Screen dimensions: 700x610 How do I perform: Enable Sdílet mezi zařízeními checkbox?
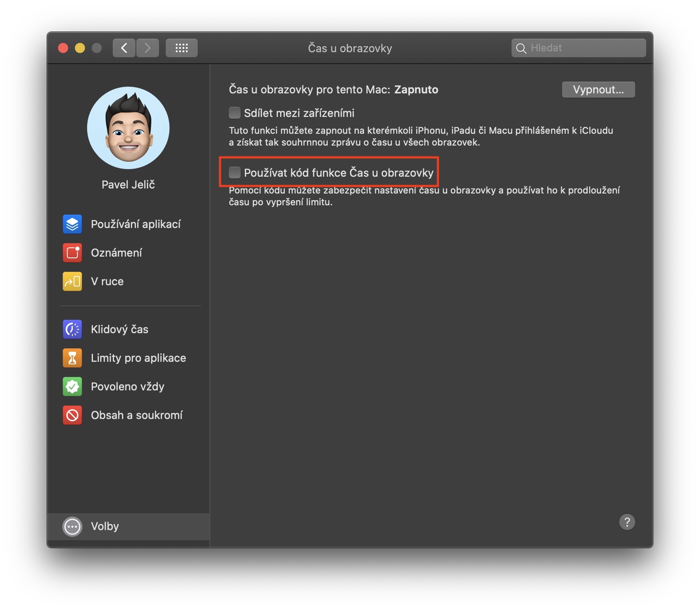234,113
